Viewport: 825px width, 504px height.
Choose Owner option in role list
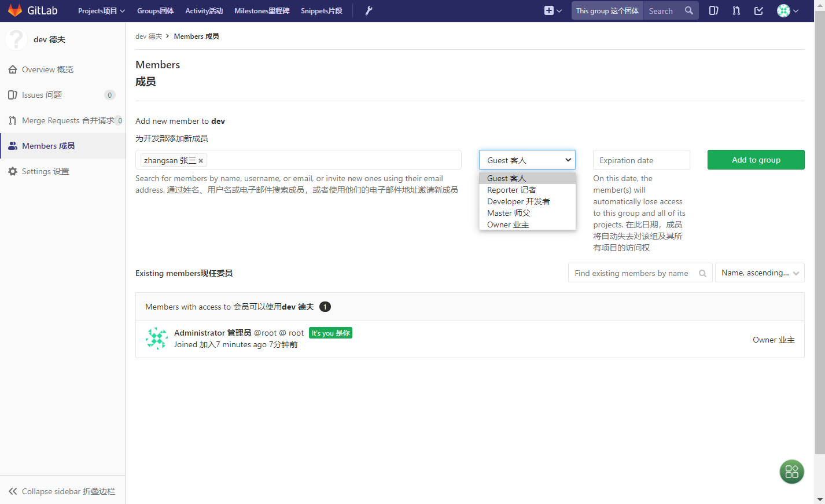(x=528, y=225)
